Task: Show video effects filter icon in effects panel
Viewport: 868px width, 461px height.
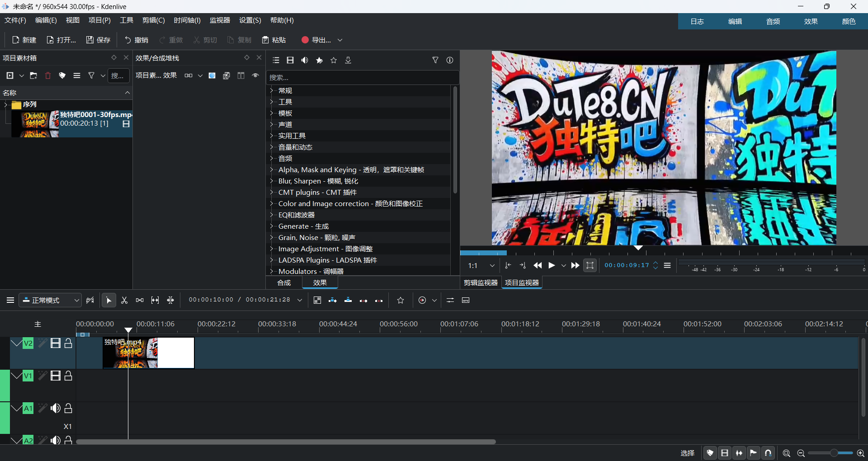Action: point(290,60)
